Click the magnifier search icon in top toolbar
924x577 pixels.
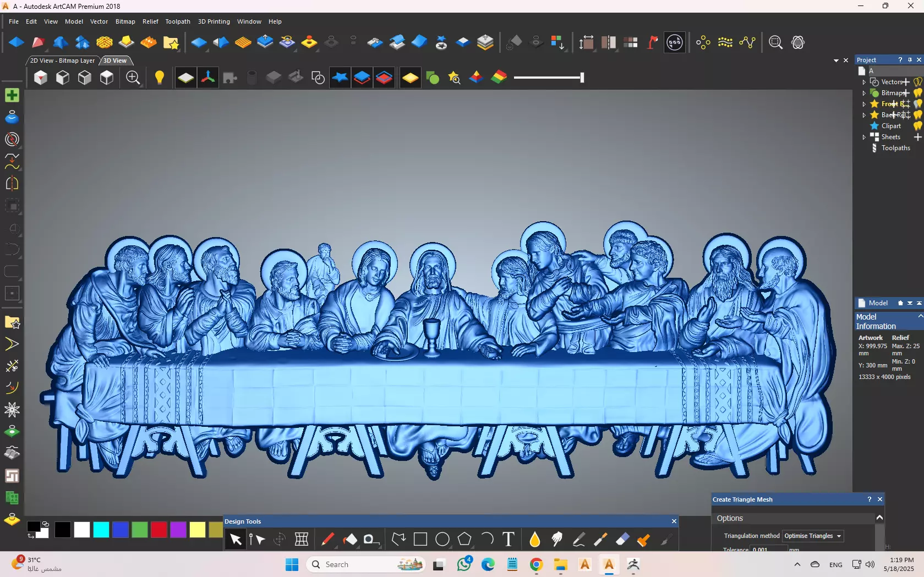point(775,42)
